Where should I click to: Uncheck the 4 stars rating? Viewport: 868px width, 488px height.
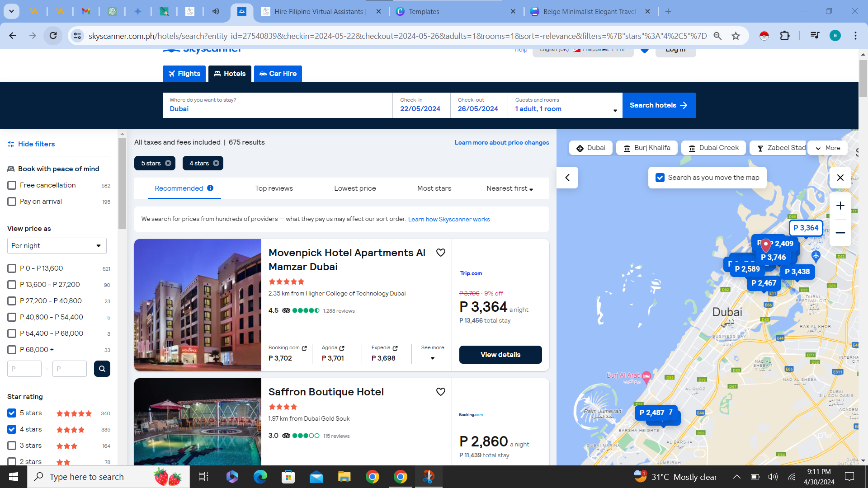(12, 429)
